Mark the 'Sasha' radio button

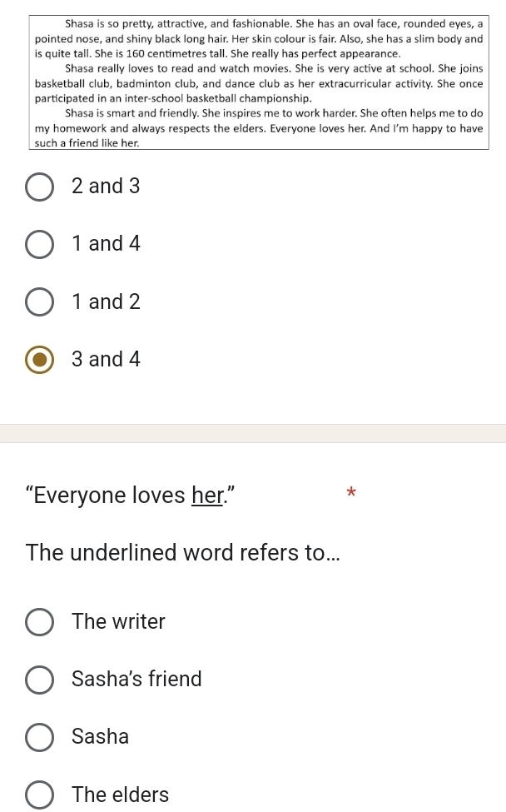pos(40,737)
